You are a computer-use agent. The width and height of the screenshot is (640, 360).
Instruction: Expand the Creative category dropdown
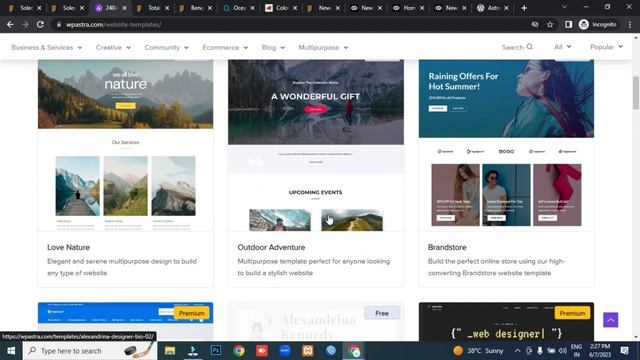click(x=113, y=47)
